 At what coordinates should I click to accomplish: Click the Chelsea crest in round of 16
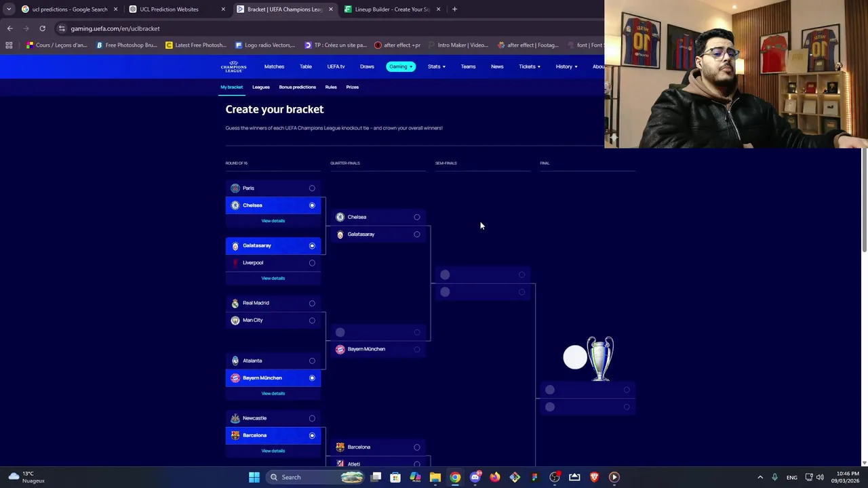[235, 205]
